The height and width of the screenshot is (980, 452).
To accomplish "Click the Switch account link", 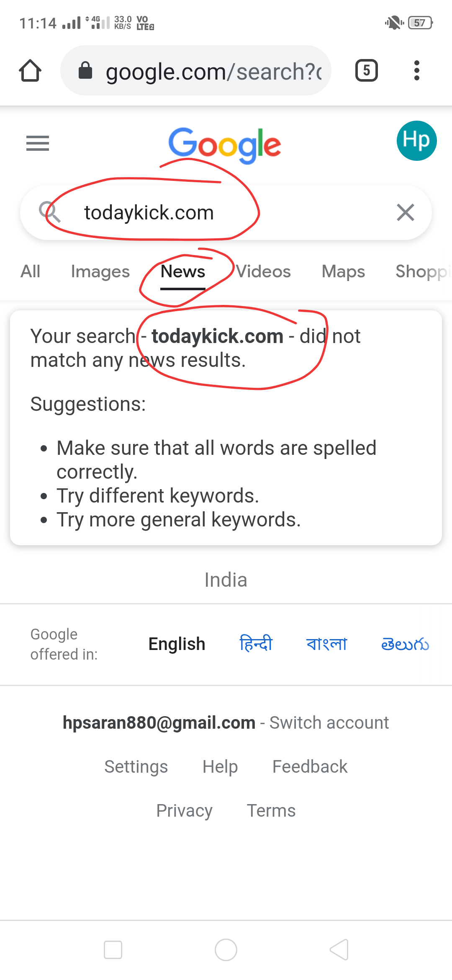I will coord(329,722).
